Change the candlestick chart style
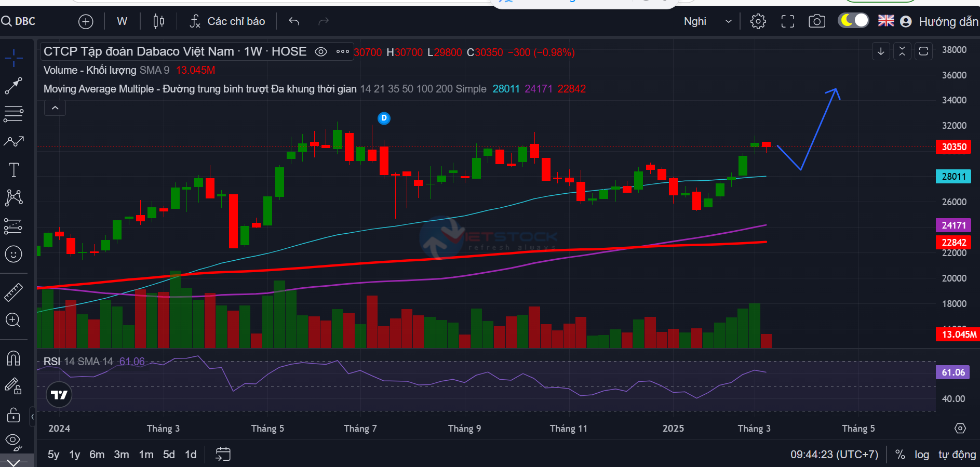 point(159,21)
